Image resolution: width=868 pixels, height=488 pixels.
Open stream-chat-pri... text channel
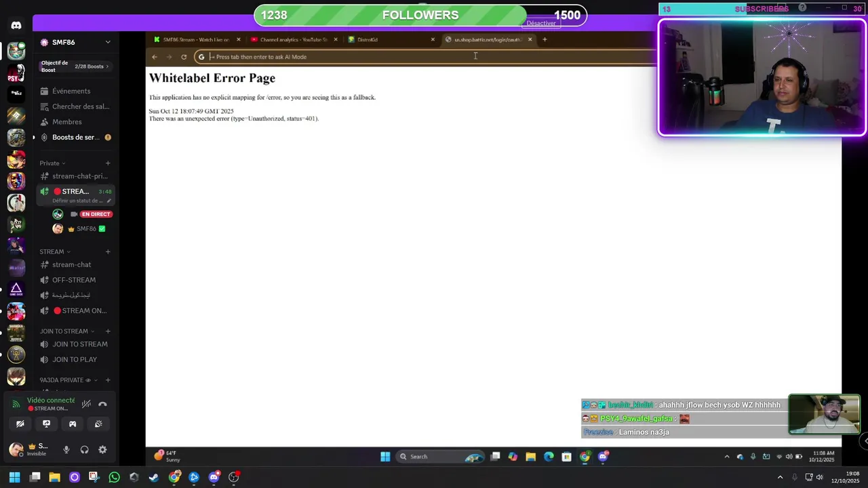pyautogui.click(x=75, y=176)
